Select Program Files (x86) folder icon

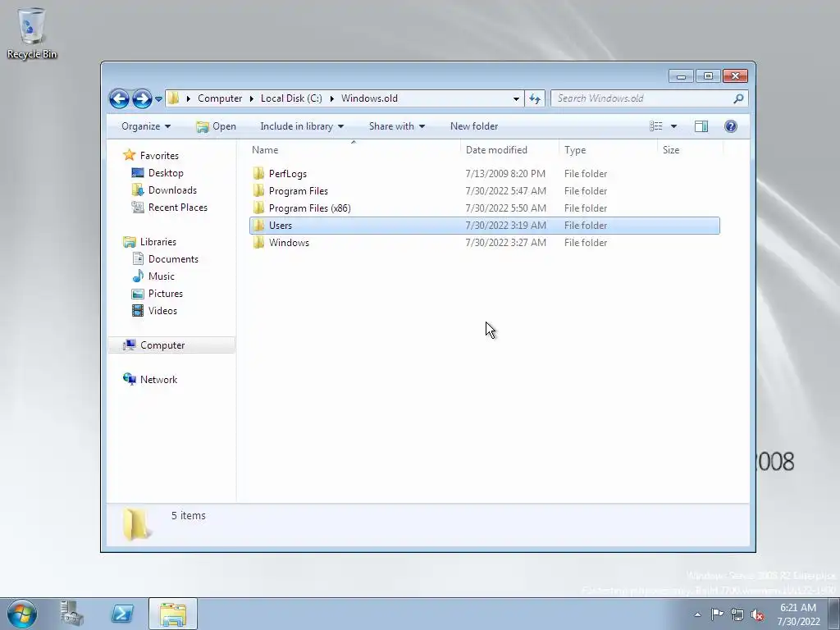pyautogui.click(x=258, y=208)
